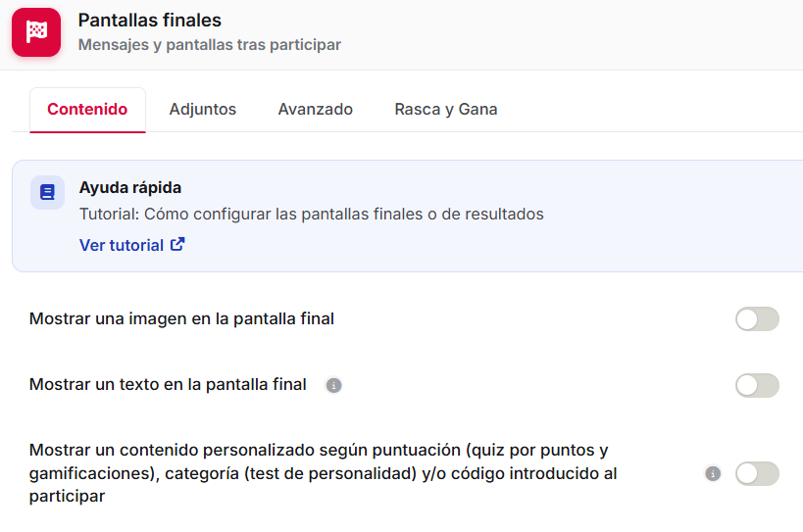
Task: Switch to the Adjuntos tab
Action: [203, 110]
